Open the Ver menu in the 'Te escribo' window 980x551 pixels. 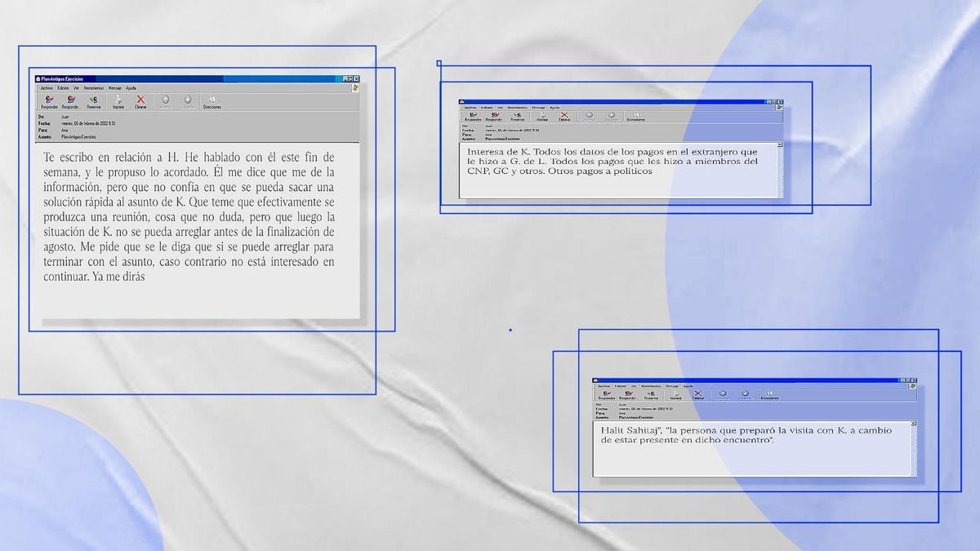point(76,88)
